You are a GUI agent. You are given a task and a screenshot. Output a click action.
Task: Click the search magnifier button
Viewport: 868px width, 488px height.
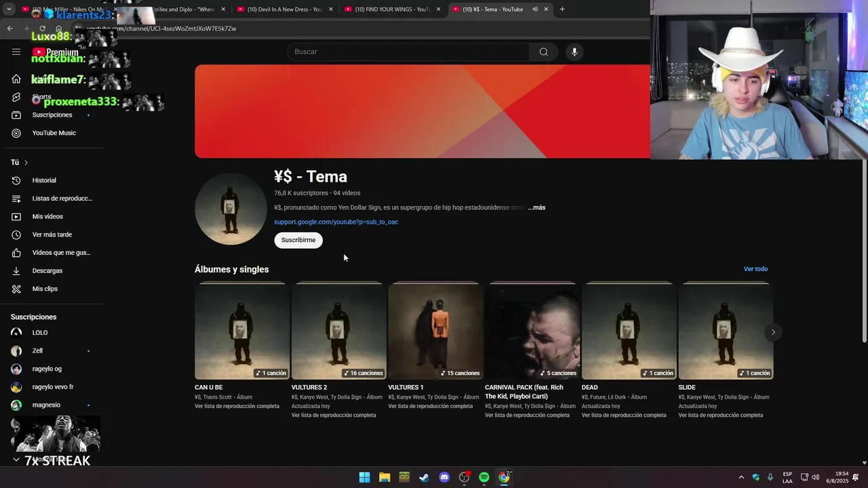click(544, 52)
